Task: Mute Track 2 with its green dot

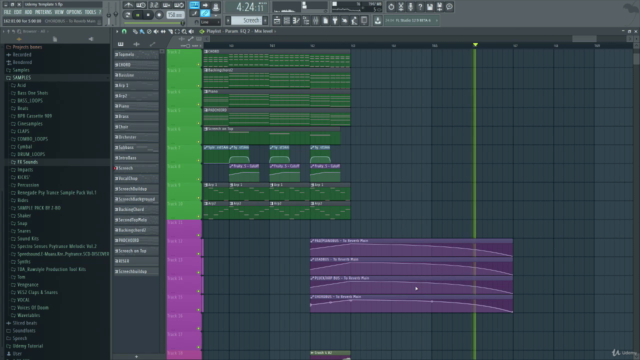Action: pyautogui.click(x=199, y=64)
